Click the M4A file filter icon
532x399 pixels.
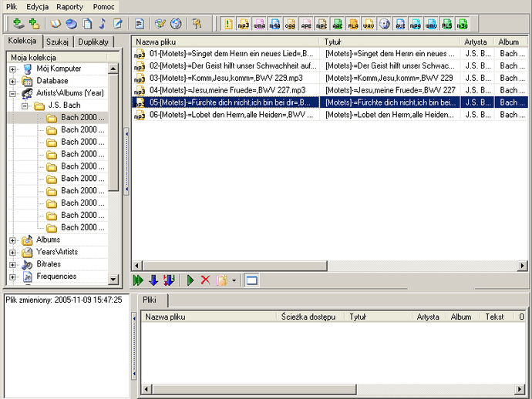click(x=274, y=24)
